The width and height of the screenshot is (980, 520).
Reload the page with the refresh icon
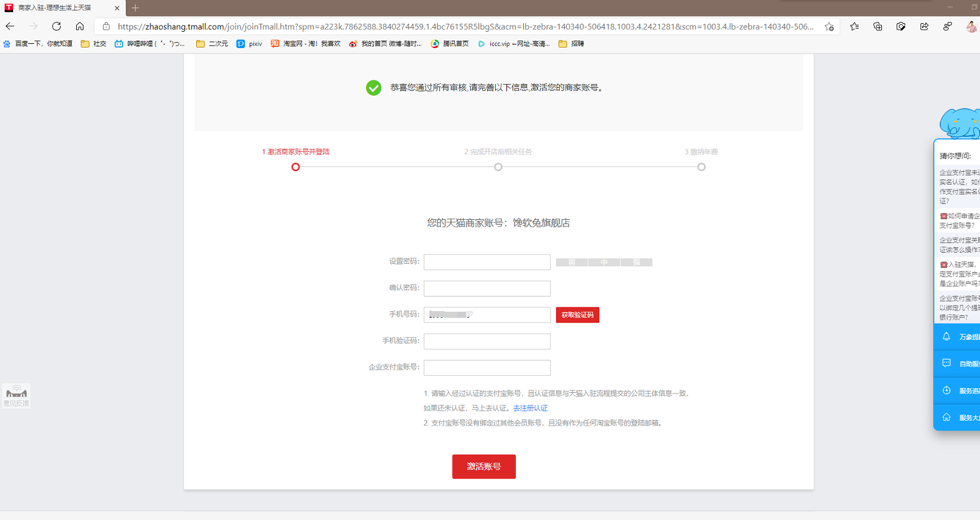(57, 26)
